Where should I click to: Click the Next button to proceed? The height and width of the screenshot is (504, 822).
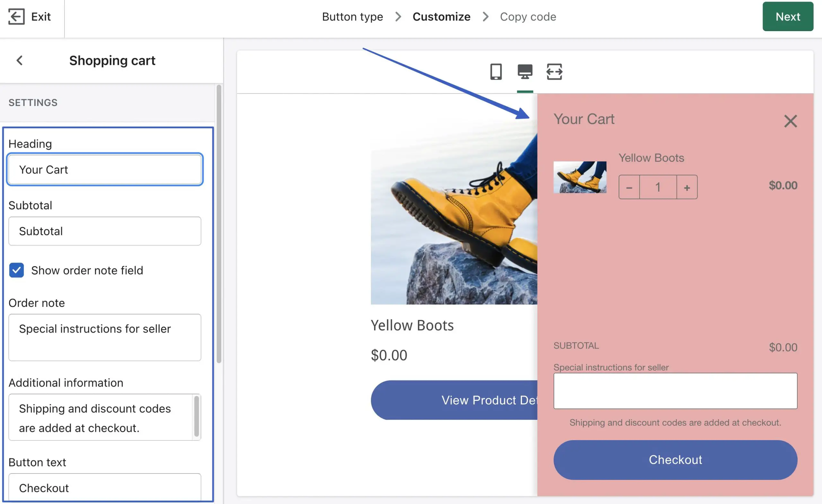787,16
